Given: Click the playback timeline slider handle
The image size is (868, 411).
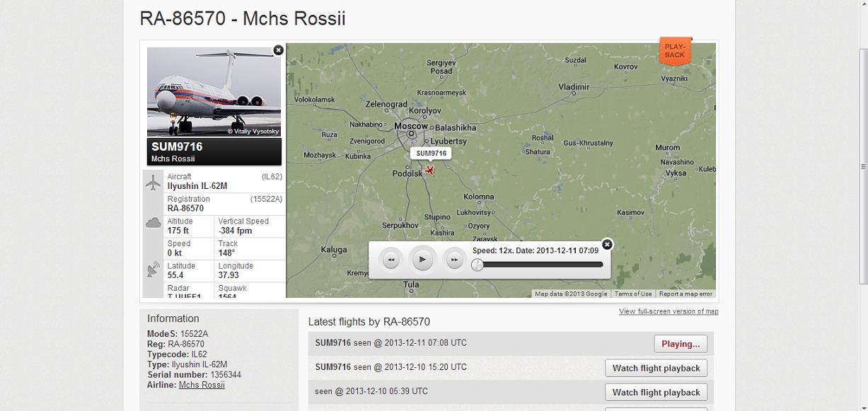Looking at the screenshot, I should coord(478,265).
